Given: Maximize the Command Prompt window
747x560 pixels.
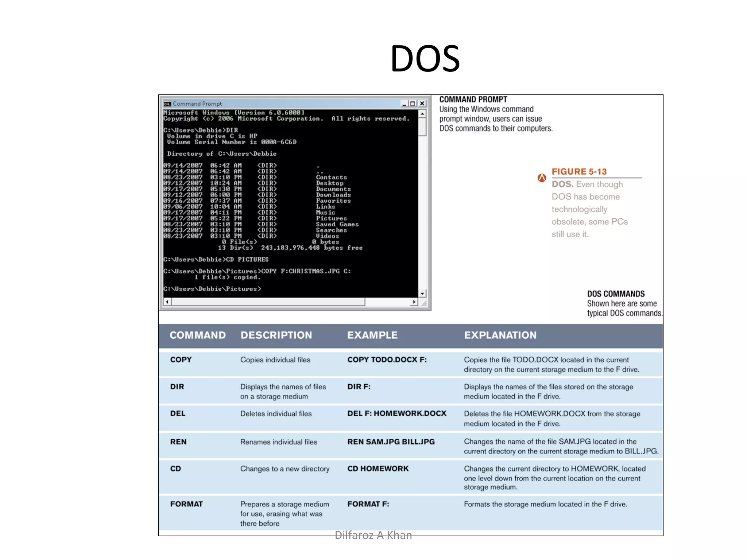Looking at the screenshot, I should (413, 104).
